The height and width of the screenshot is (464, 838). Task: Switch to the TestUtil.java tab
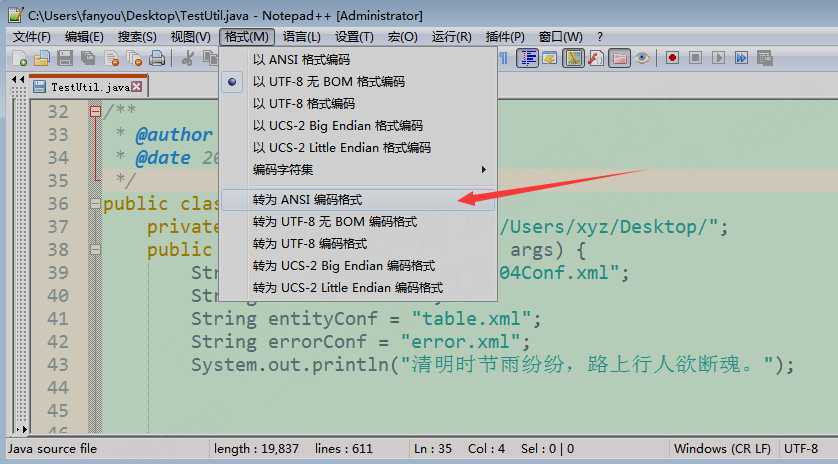(x=88, y=87)
